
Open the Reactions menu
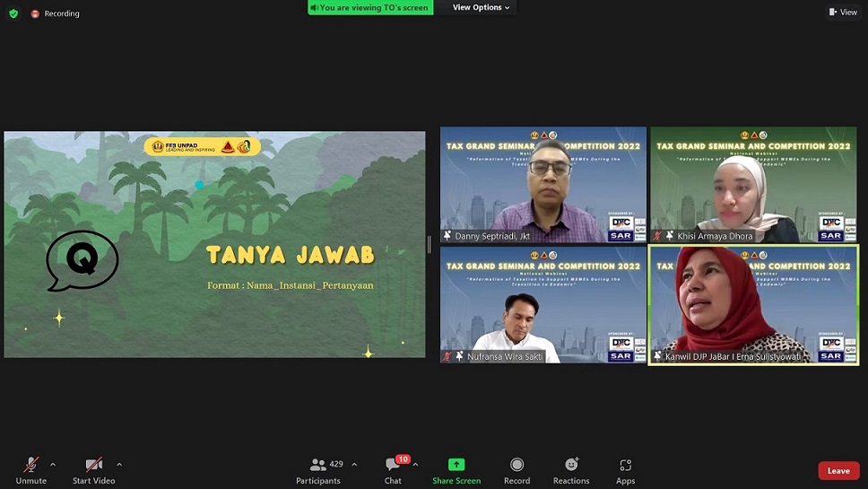(x=571, y=469)
